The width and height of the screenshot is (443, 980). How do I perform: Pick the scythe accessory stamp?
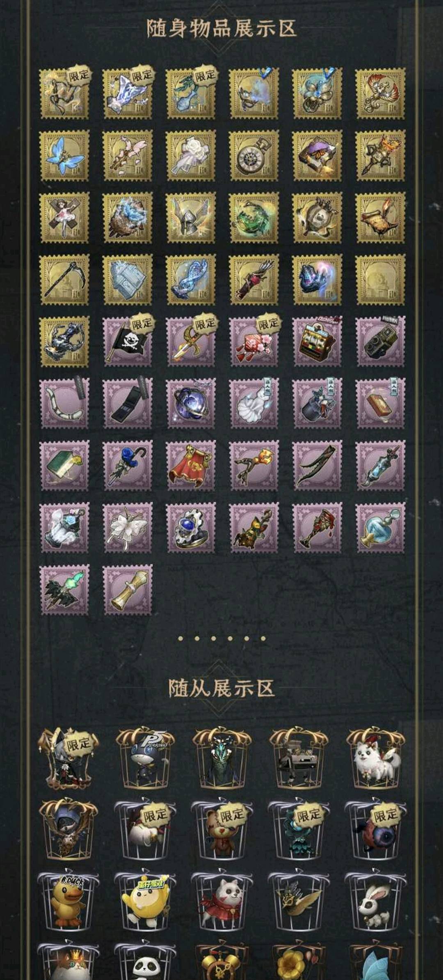[x=64, y=280]
